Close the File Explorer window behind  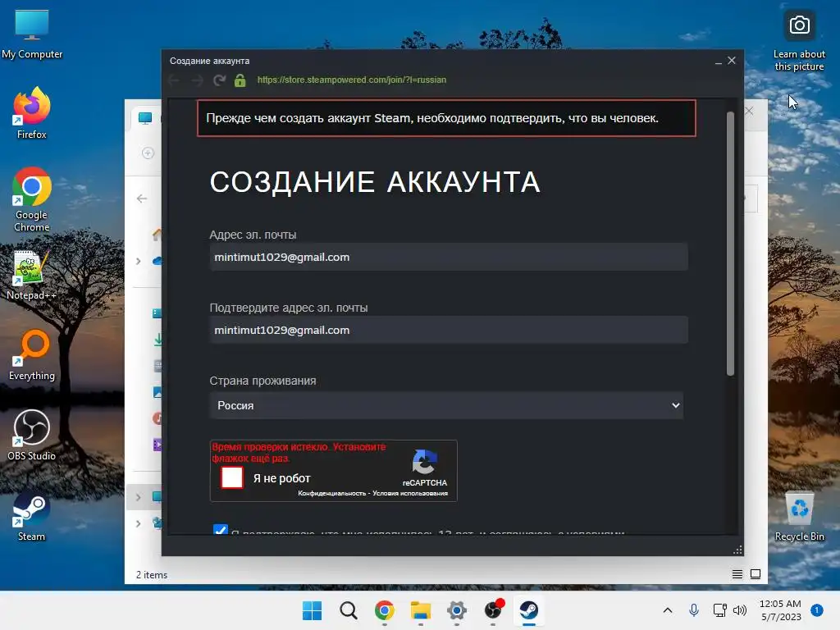[749, 111]
